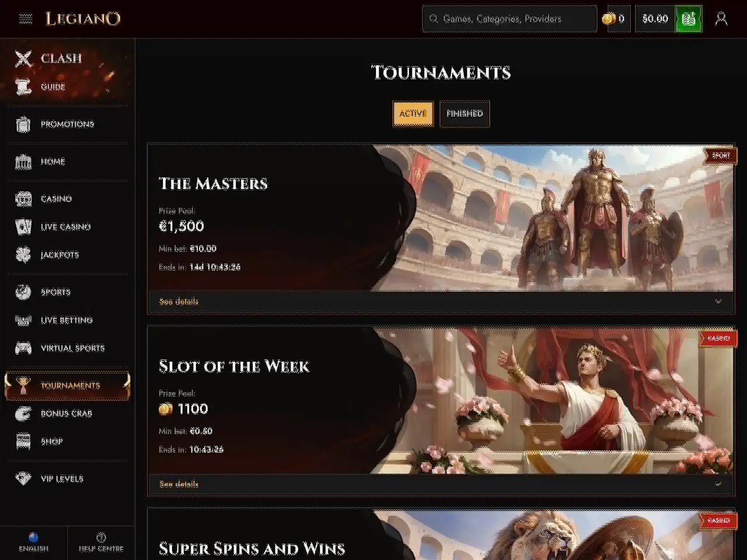
Task: Click the Games, Categories, Providers search field
Action: (509, 19)
